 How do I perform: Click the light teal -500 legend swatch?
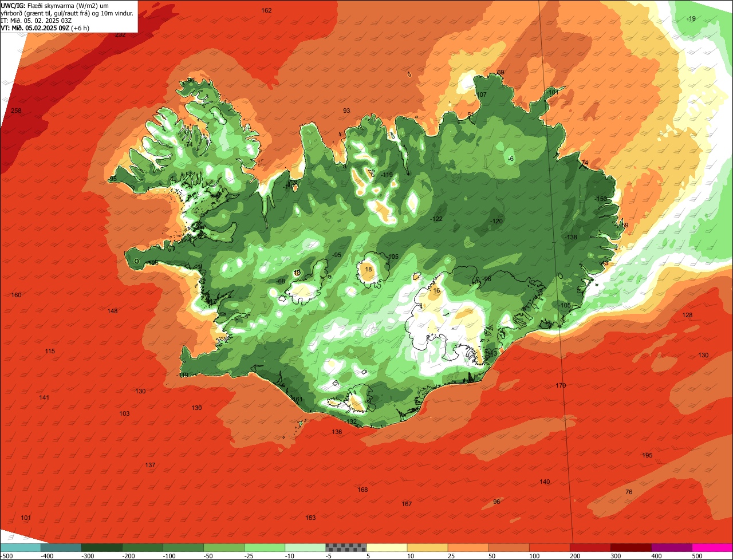pos(20,547)
